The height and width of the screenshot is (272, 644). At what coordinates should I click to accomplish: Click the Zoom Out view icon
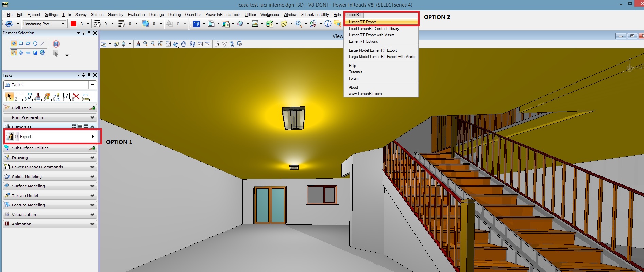click(153, 44)
